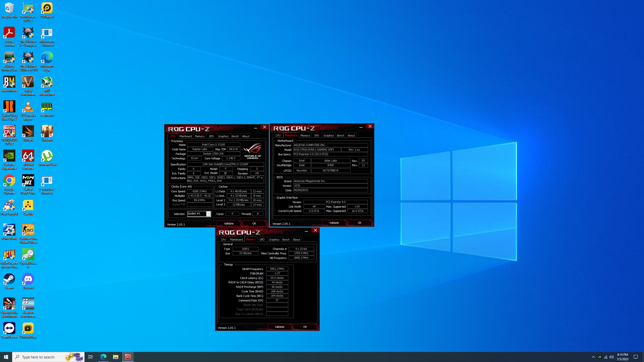Select Call of Duty Black Ops 2 icon
644x362 pixels.
tap(9, 111)
